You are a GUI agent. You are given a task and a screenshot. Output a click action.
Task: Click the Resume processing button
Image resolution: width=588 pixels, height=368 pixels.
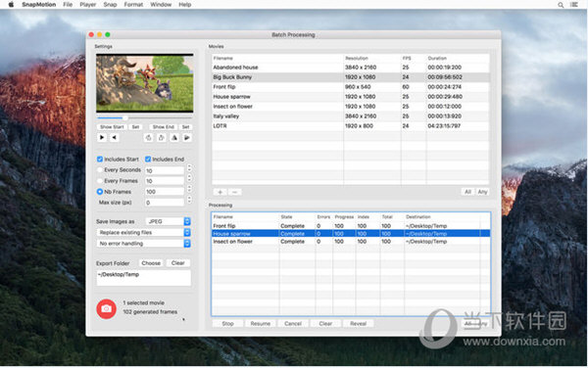261,323
